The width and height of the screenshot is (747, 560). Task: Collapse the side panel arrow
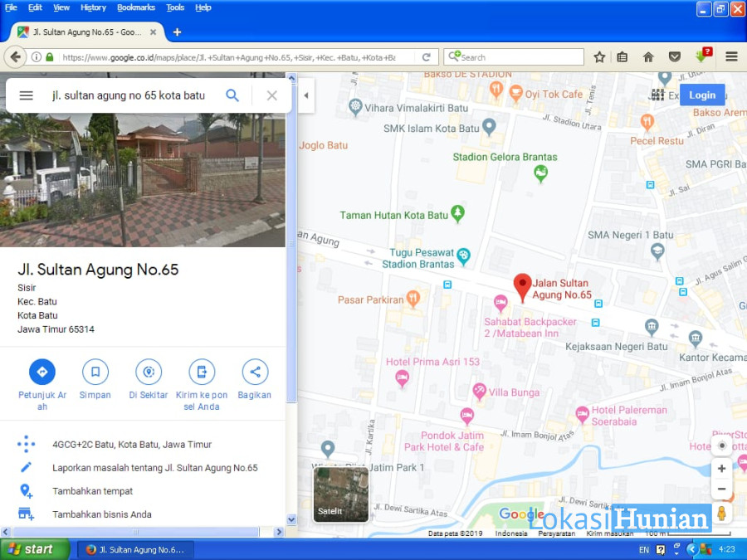[x=306, y=95]
